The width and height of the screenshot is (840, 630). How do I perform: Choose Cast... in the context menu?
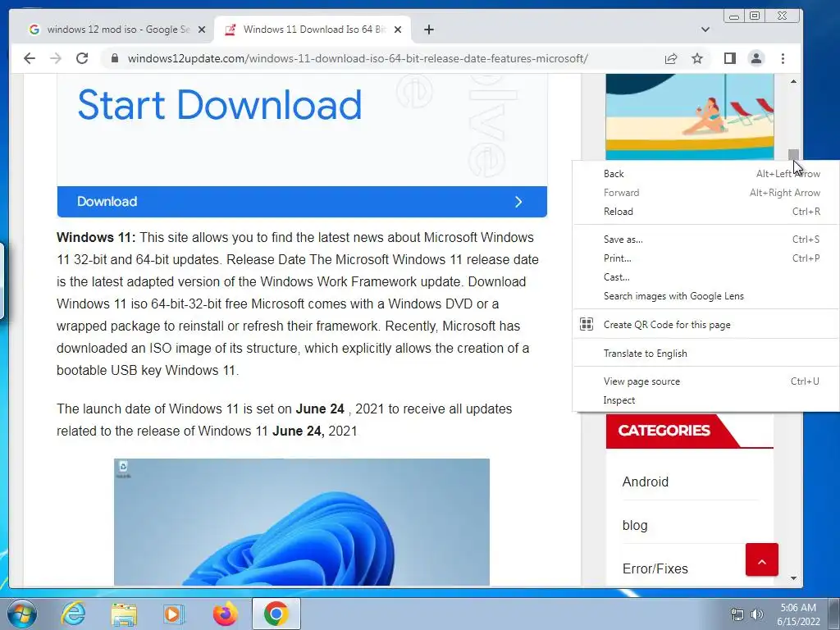tap(706, 277)
